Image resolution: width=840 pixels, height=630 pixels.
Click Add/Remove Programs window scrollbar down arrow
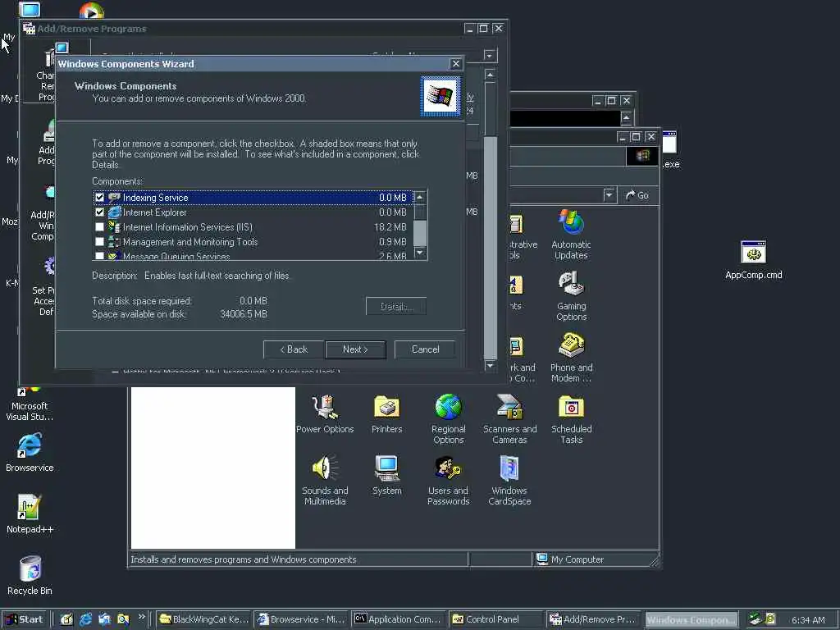click(x=491, y=365)
